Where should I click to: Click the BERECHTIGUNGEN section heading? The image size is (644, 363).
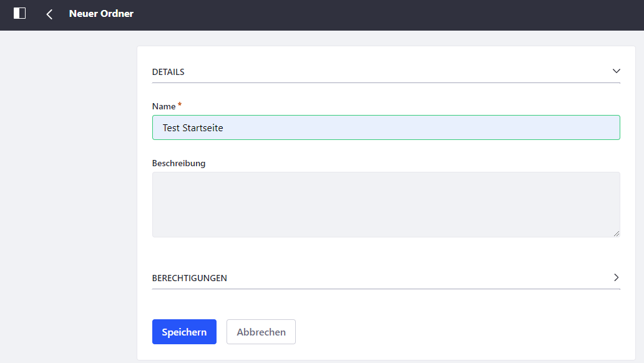(x=189, y=278)
